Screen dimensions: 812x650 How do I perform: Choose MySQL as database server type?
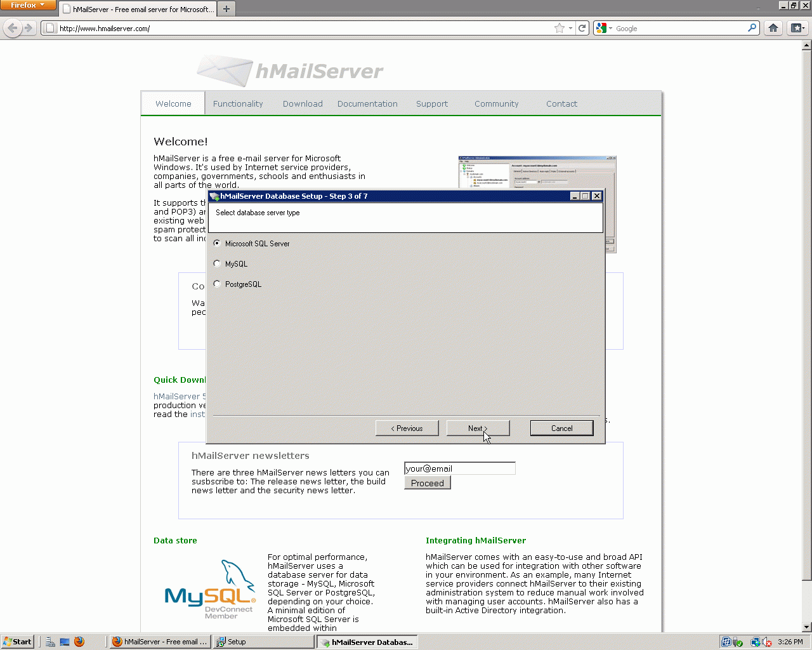coord(217,263)
